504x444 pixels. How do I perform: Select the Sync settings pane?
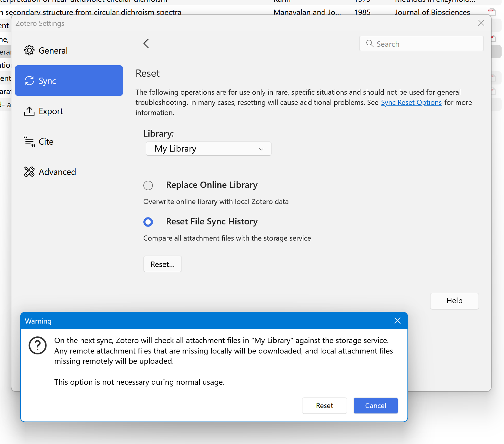69,81
